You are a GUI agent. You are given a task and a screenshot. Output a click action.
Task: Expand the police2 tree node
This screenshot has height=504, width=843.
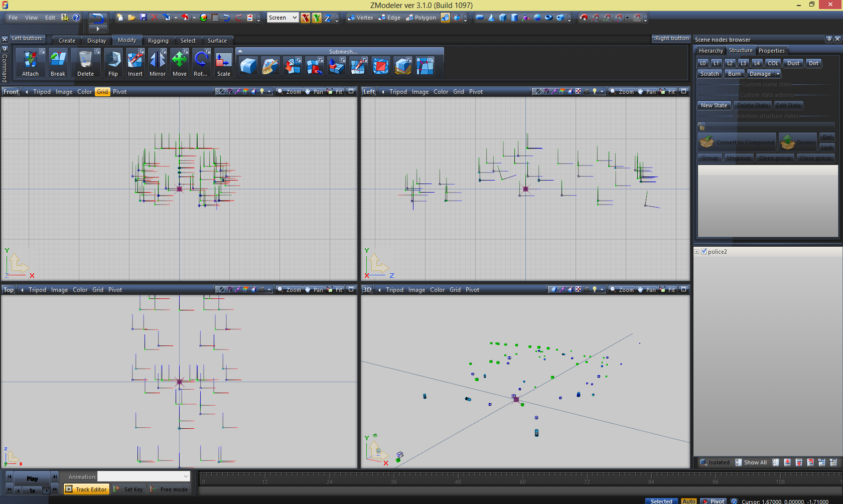[697, 252]
